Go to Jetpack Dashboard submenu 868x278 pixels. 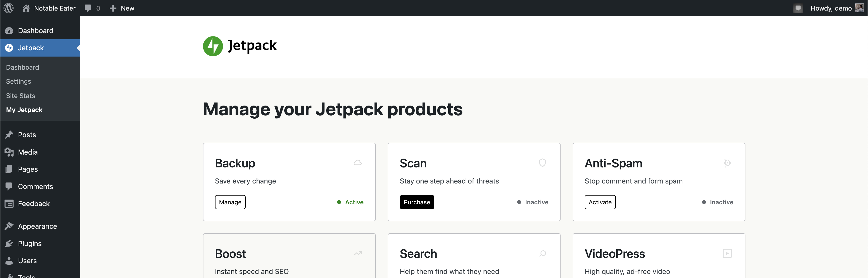click(x=23, y=67)
